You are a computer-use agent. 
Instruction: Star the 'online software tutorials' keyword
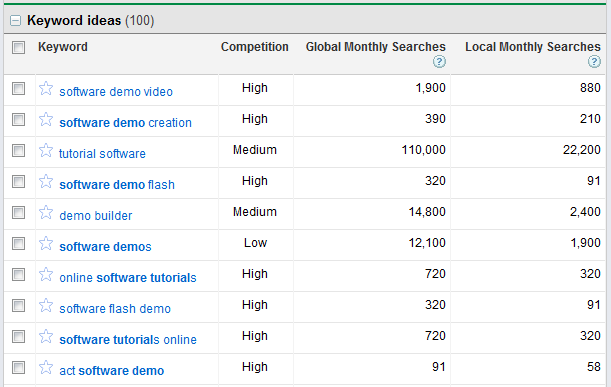[46, 274]
